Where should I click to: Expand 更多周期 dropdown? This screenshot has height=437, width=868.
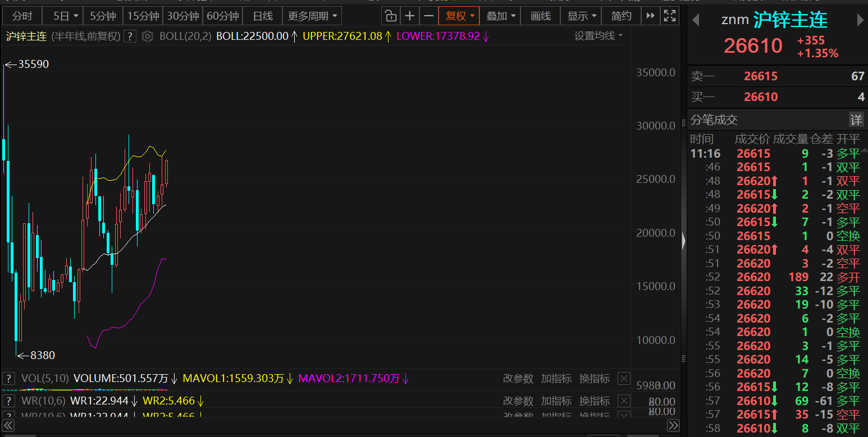point(313,16)
